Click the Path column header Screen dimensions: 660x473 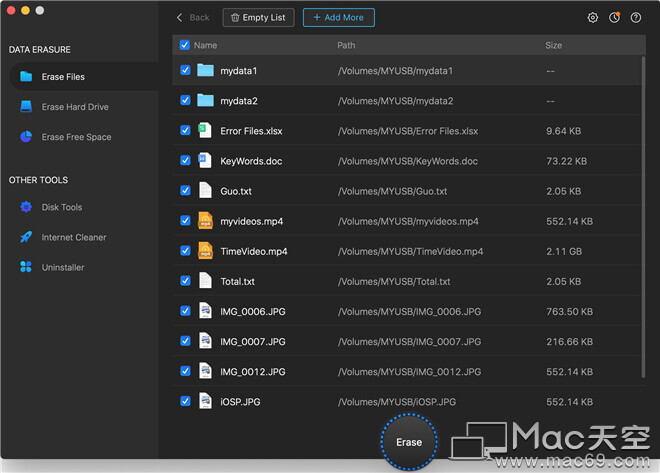[x=346, y=45]
